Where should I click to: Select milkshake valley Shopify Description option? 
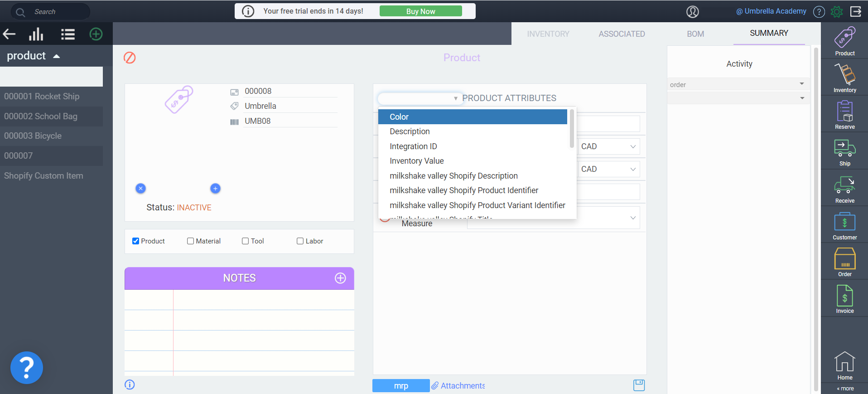[x=473, y=175]
